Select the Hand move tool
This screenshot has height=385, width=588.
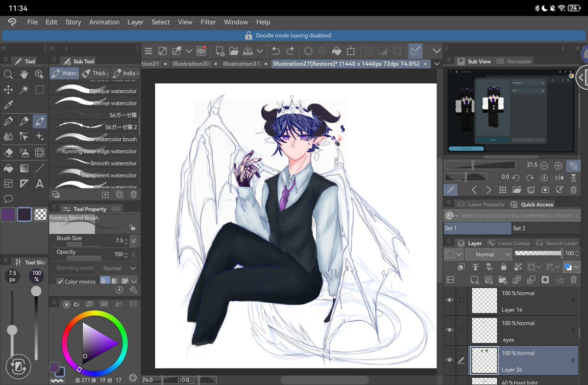pyautogui.click(x=24, y=74)
